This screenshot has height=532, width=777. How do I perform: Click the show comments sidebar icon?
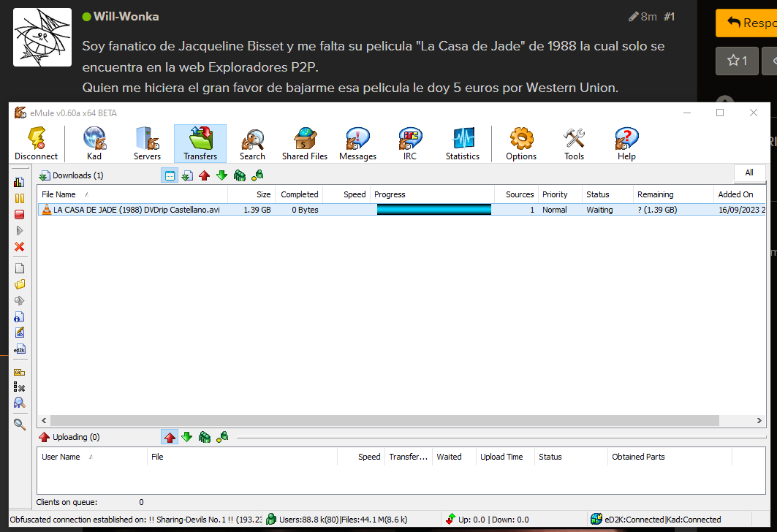point(19,333)
